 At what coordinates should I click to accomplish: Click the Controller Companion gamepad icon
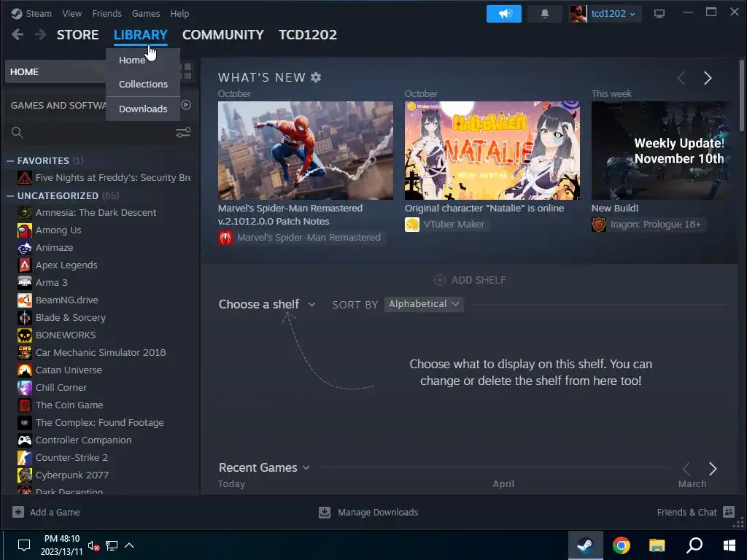tap(25, 440)
